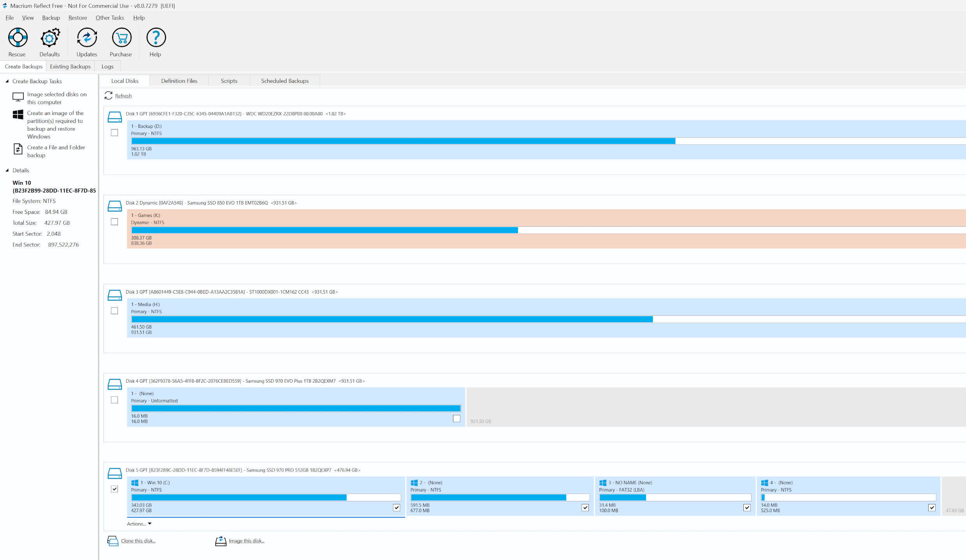Check for Updates icon

pyautogui.click(x=87, y=38)
